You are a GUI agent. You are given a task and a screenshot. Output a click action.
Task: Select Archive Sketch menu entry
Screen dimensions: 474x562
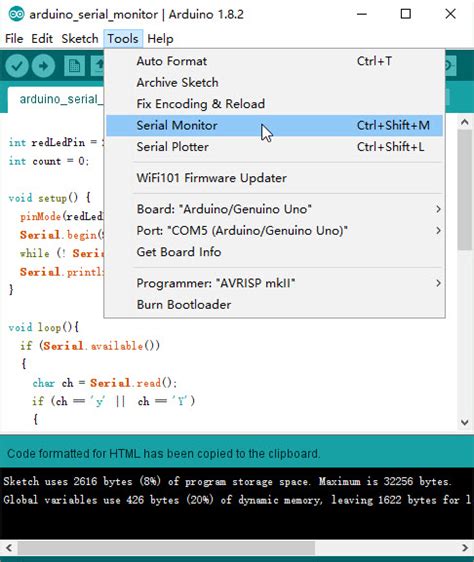click(275, 83)
